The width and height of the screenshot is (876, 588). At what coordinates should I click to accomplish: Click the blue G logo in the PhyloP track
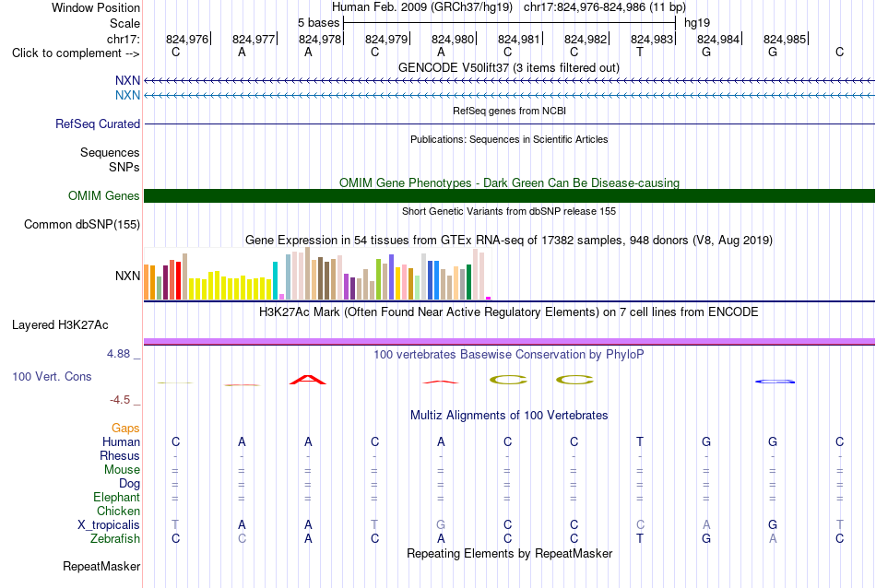pos(775,382)
